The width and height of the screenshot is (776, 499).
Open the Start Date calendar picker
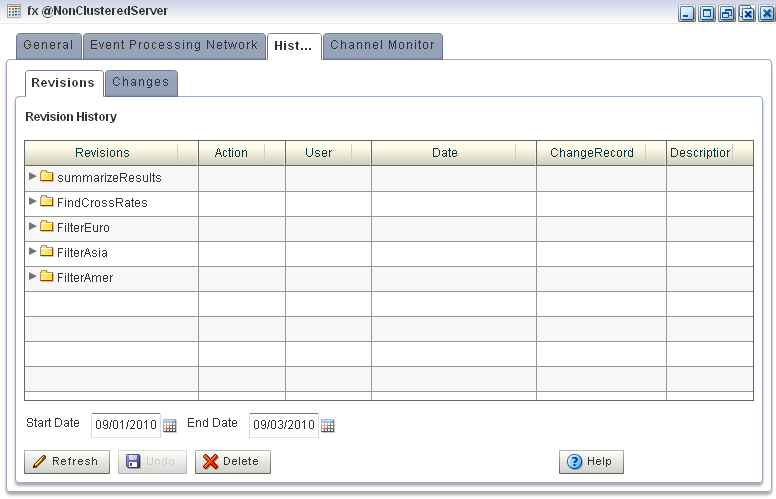170,425
